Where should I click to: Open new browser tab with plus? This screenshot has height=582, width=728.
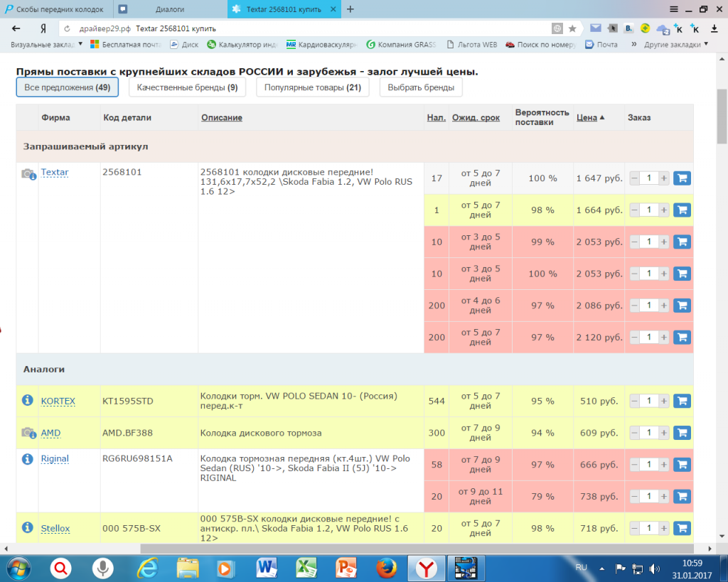[x=350, y=9]
